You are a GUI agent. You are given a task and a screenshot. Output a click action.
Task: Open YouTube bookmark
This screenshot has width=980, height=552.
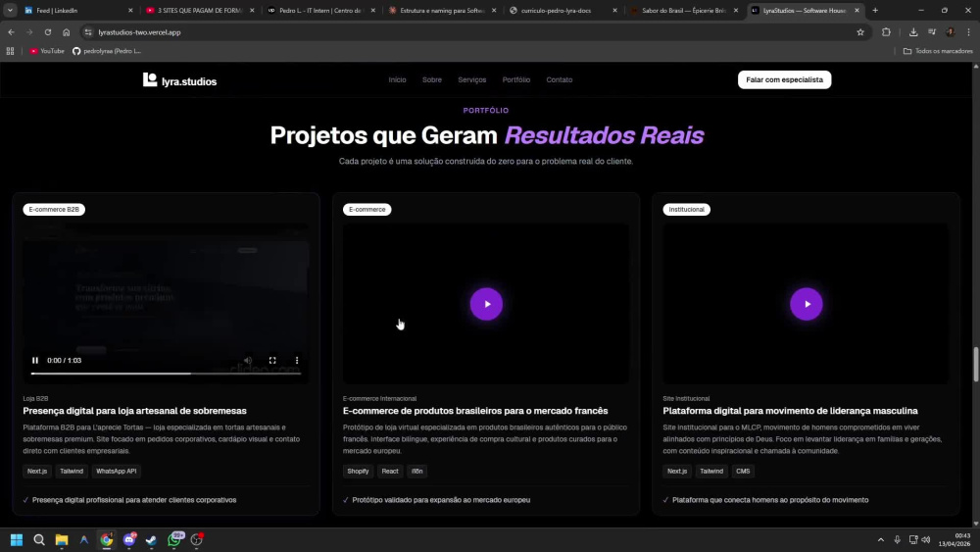pos(47,51)
